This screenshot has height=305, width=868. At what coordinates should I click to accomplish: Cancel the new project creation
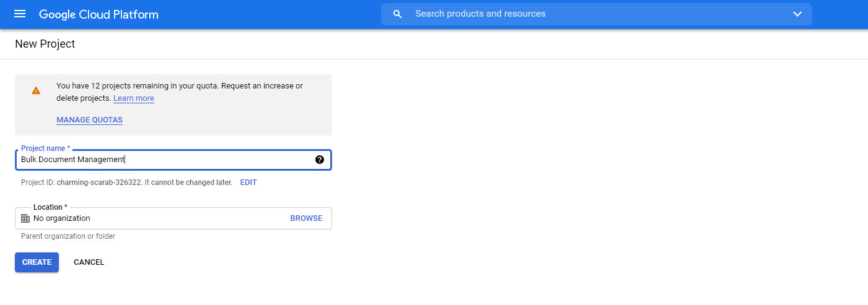coord(89,262)
